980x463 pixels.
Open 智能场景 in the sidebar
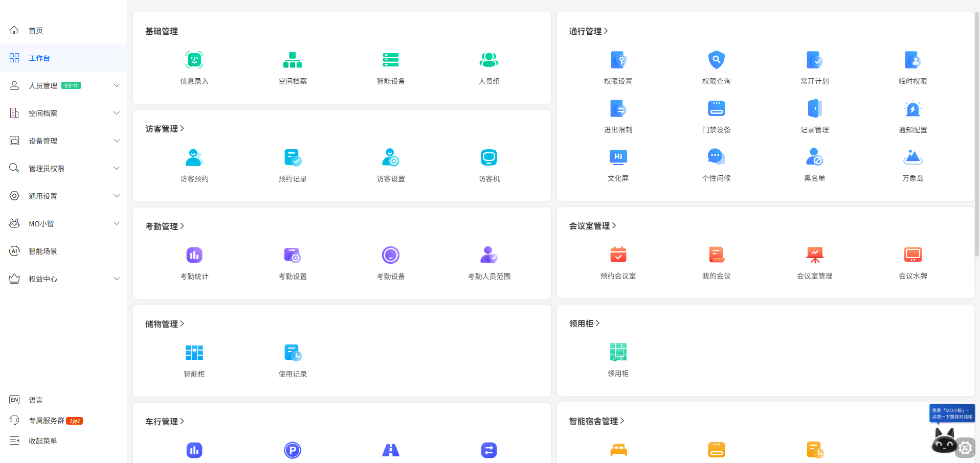[63, 251]
